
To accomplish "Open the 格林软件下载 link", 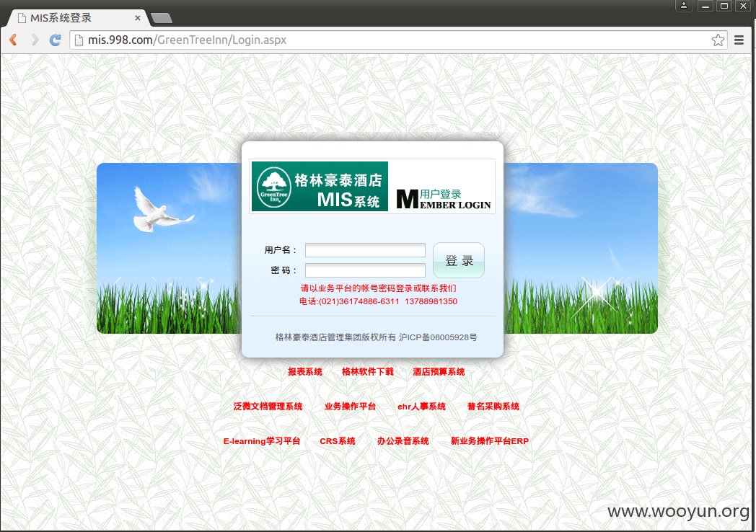I will pyautogui.click(x=368, y=371).
